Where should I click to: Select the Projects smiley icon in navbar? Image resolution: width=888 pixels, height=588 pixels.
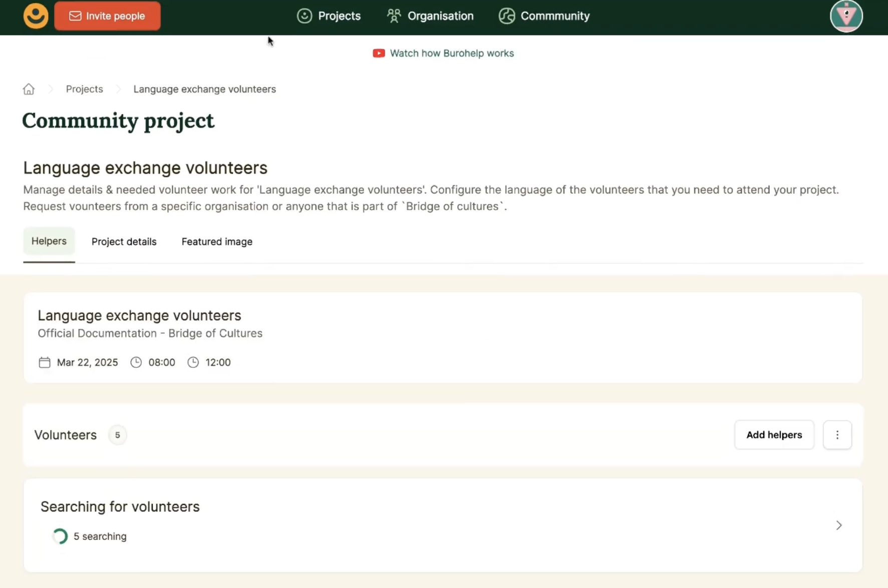coord(305,16)
